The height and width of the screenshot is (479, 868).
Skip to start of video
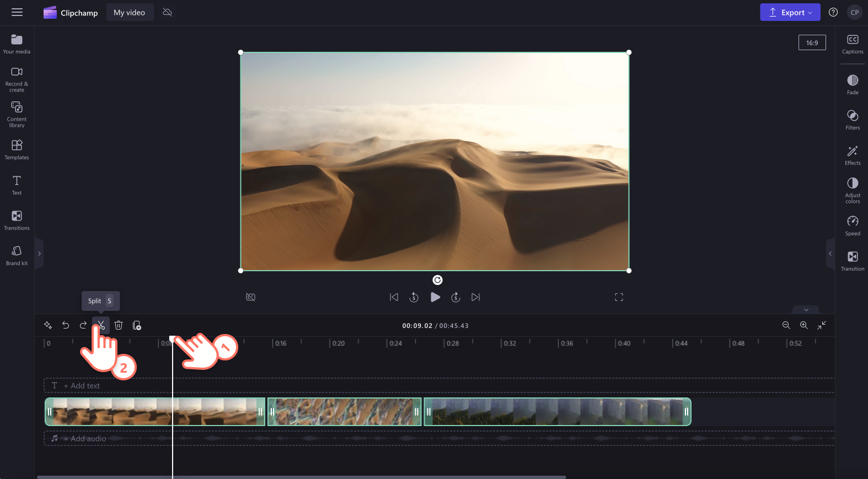point(394,297)
